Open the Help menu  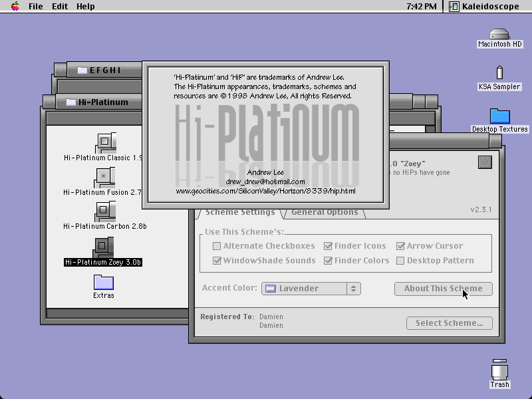point(86,6)
